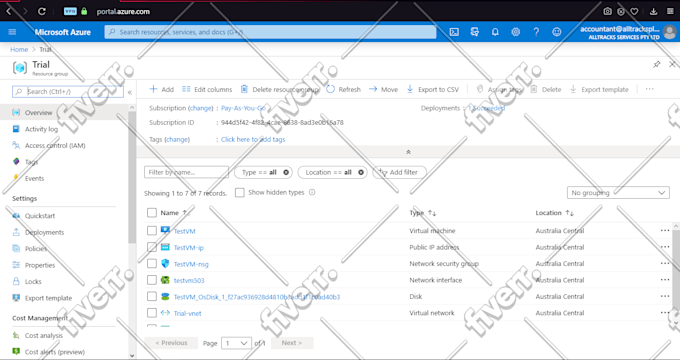Open the TestVM resource link
The width and height of the screenshot is (680, 360).
pos(184,231)
